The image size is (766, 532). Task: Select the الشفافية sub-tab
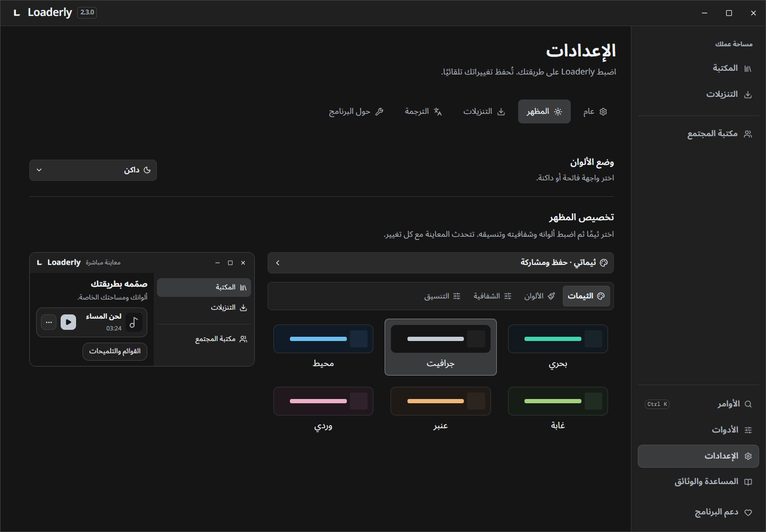(493, 296)
